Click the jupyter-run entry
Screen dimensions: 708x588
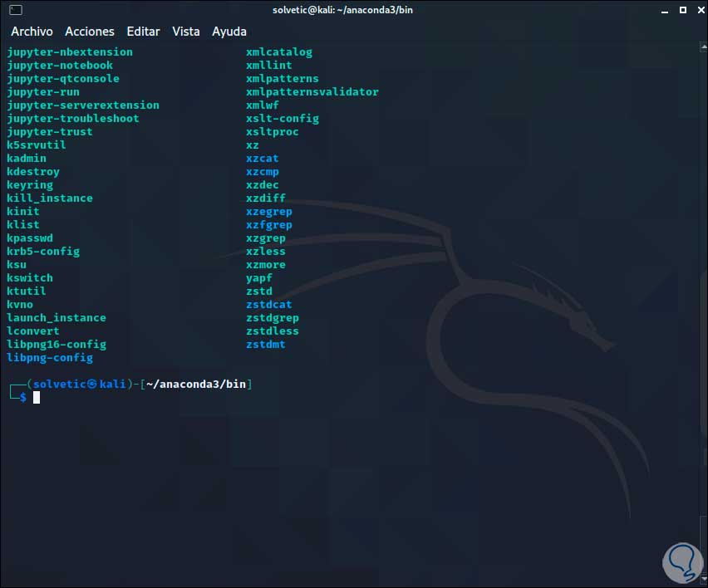pos(43,92)
